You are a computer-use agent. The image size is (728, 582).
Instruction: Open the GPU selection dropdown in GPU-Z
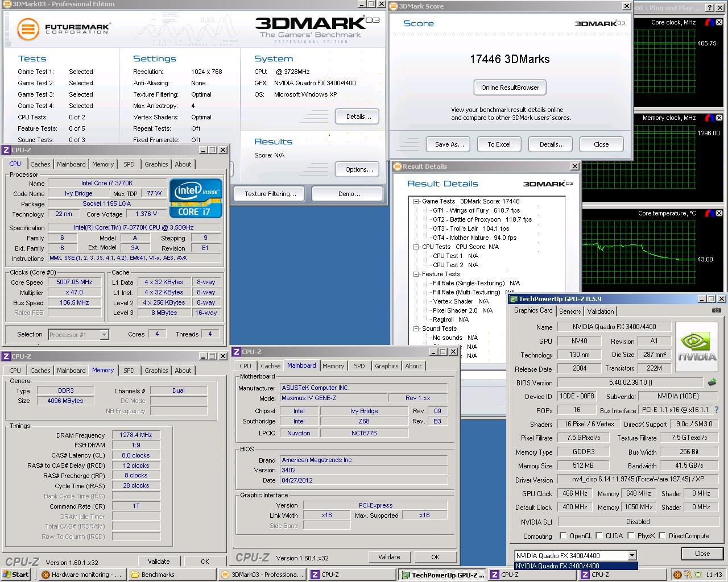pyautogui.click(x=632, y=555)
